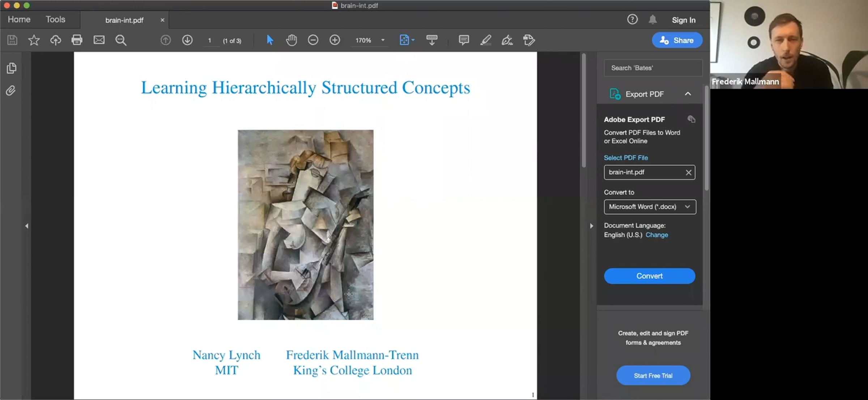Click the Sign In button
Image resolution: width=868 pixels, height=400 pixels.
684,20
